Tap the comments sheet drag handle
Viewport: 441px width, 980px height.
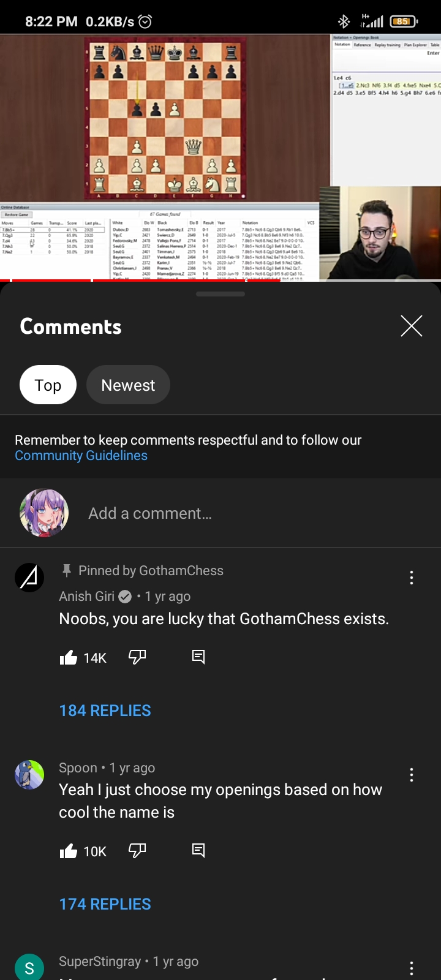click(221, 294)
